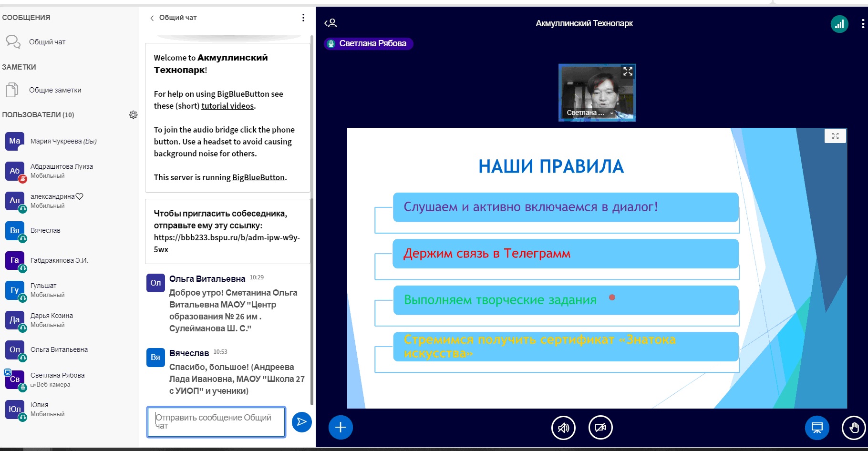
Task: Make Svetlana's webcam video fullscreen
Action: tap(628, 72)
